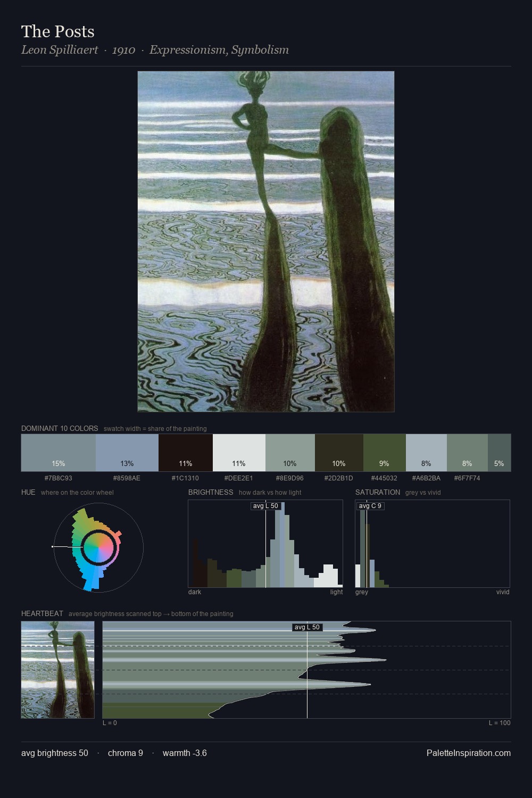Click the #7B8C93 15% color swatch
Image resolution: width=532 pixels, height=798 pixels.
point(59,453)
